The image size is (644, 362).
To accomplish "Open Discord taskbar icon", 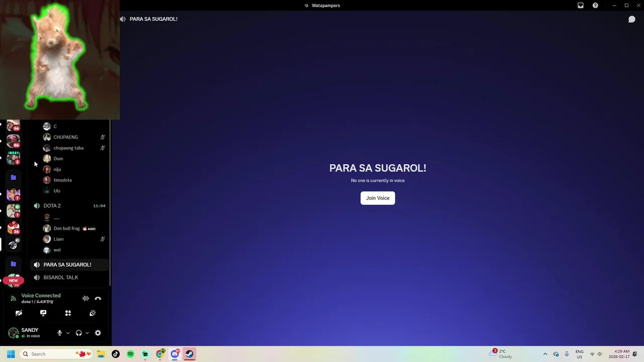I will click(175, 354).
